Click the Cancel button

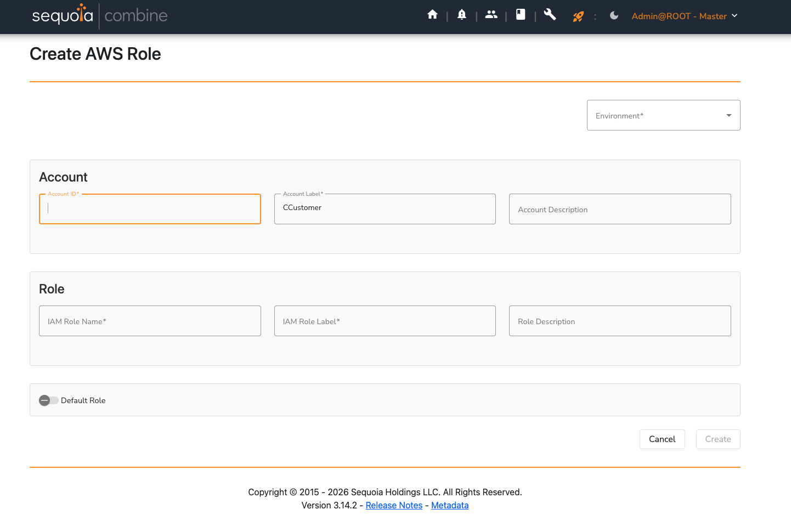[x=662, y=439]
